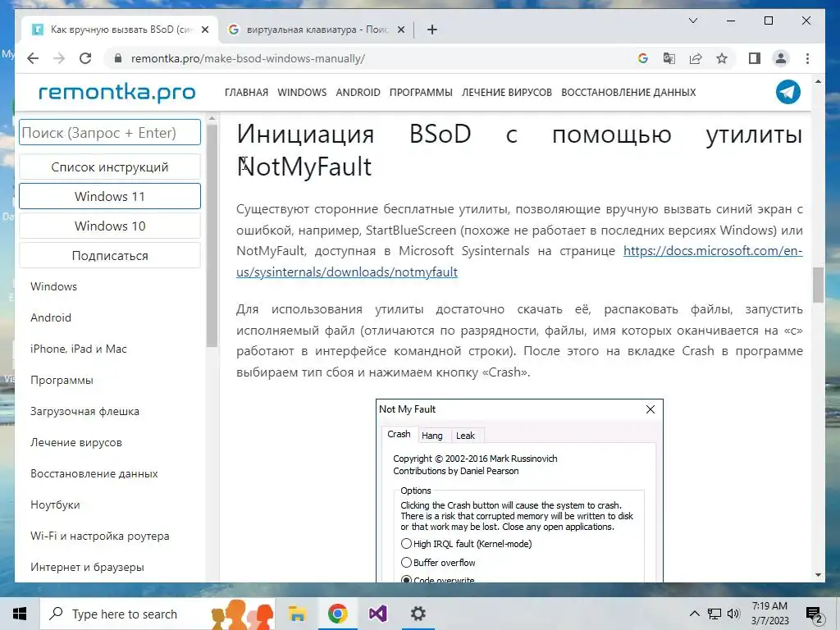This screenshot has height=630, width=840.
Task: Open a new browser tab
Action: point(432,30)
